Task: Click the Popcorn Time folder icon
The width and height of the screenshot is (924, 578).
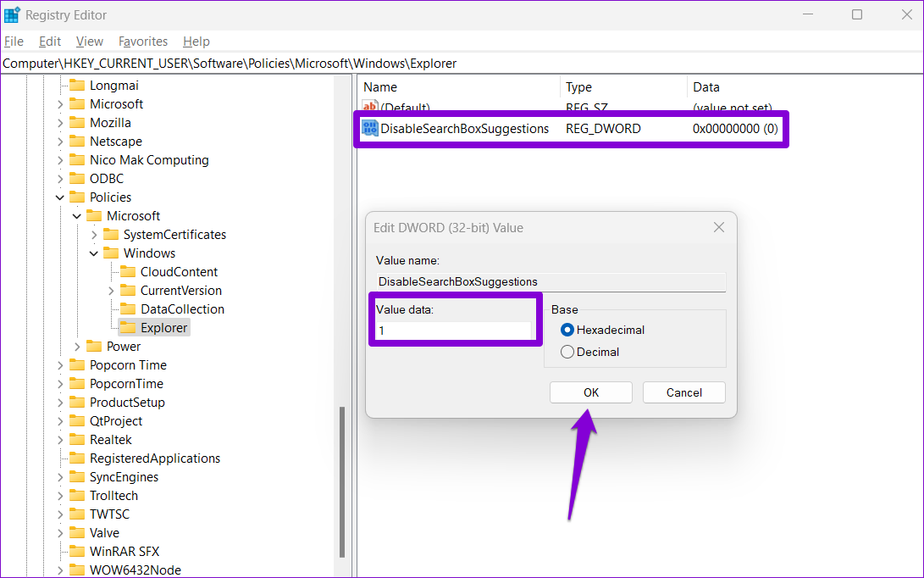Action: [x=77, y=365]
